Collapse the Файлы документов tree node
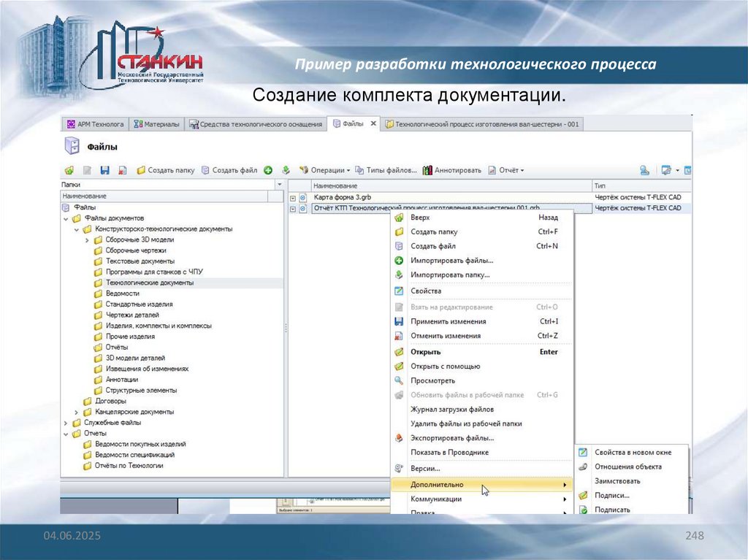The image size is (748, 560). coord(66,219)
